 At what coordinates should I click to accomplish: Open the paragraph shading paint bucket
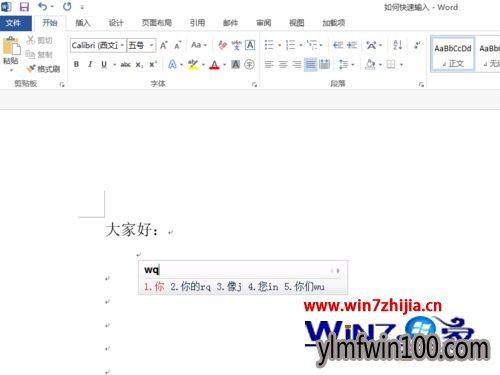[x=370, y=64]
